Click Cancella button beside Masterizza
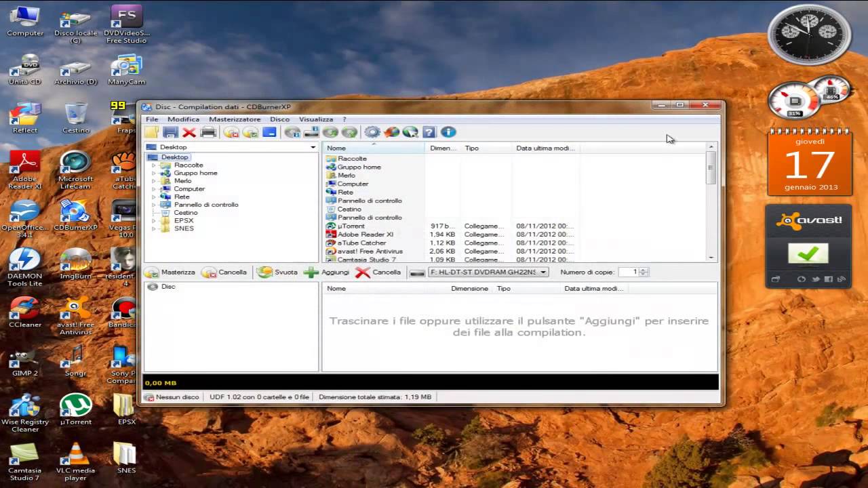This screenshot has height=488, width=868. point(224,272)
